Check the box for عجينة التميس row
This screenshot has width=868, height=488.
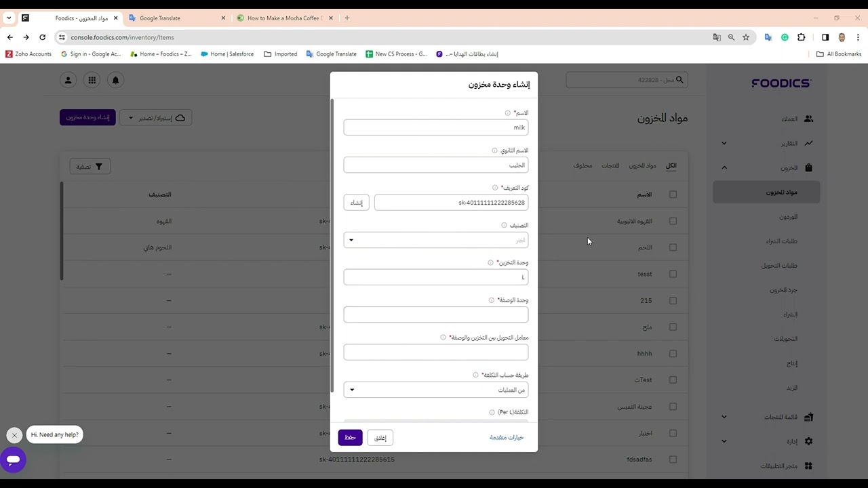point(673,407)
